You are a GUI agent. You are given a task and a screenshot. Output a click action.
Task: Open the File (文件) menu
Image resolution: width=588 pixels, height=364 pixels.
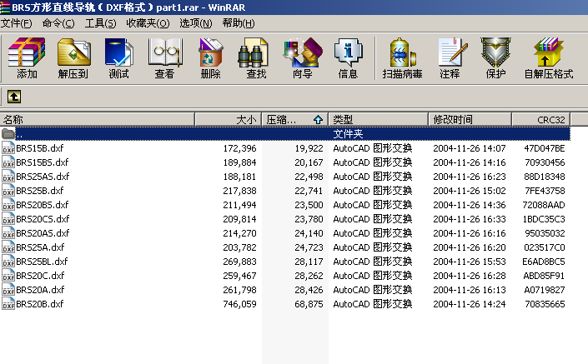coord(16,23)
